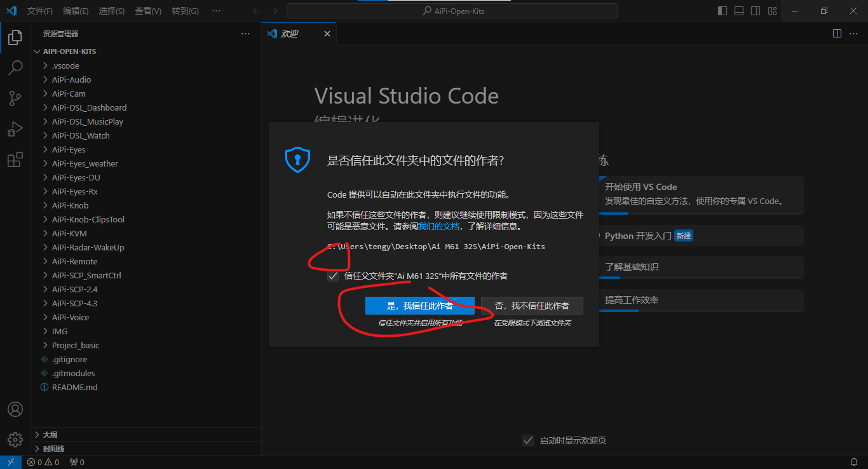Viewport: 868px width, 469px height.
Task: Open the Run and Debug view
Action: point(15,129)
